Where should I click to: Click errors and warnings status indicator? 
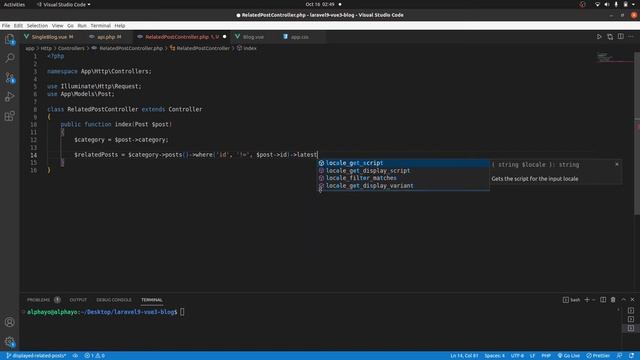tap(94, 356)
